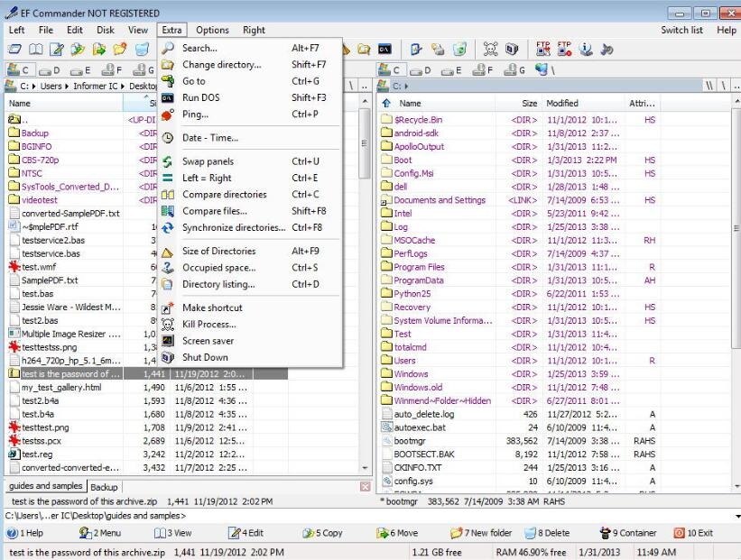Open the FTP connect toolbar icon
Screen dimensions: 741x560
[x=542, y=49]
